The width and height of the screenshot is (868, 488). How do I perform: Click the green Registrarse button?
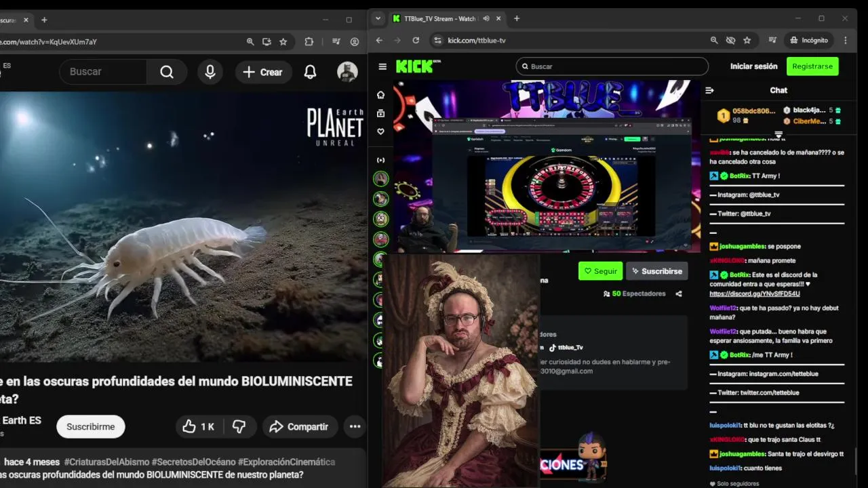tap(812, 66)
